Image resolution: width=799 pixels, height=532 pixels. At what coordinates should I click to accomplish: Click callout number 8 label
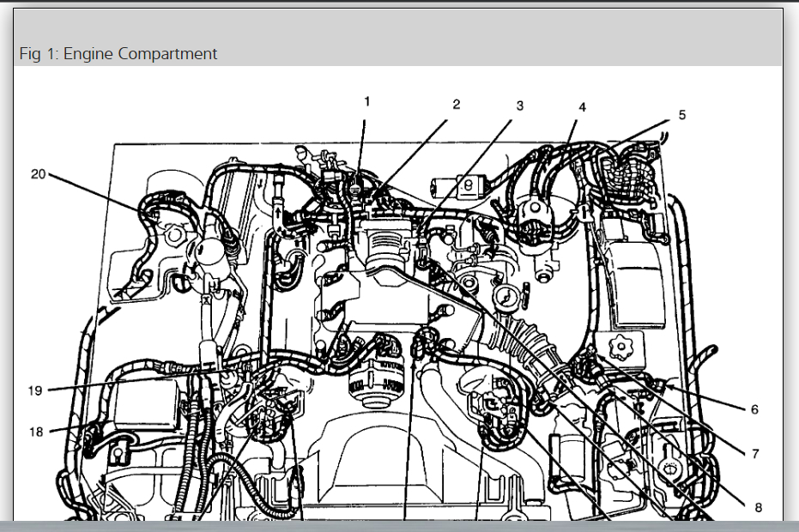point(758,507)
